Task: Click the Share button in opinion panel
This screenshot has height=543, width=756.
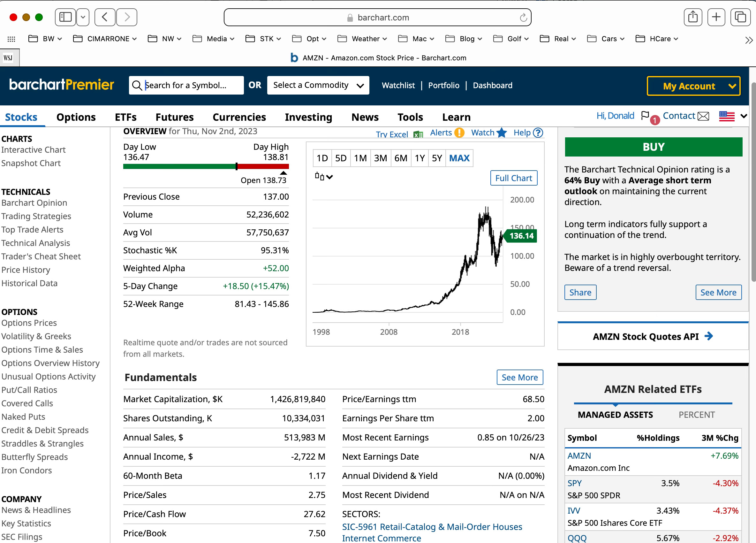Action: point(580,292)
